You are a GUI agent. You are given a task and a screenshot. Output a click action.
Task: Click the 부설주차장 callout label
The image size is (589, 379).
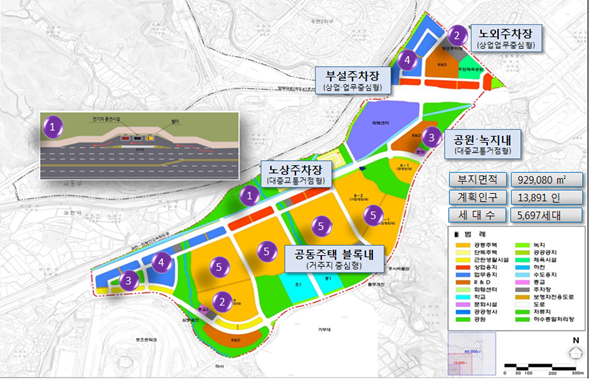tap(352, 80)
